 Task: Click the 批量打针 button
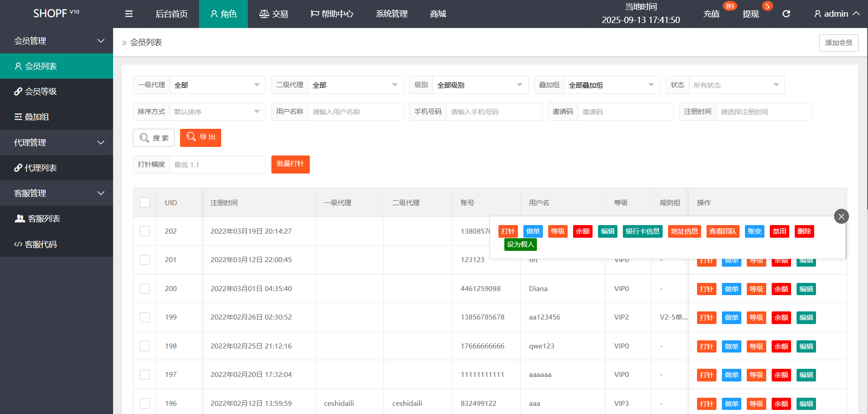point(290,164)
